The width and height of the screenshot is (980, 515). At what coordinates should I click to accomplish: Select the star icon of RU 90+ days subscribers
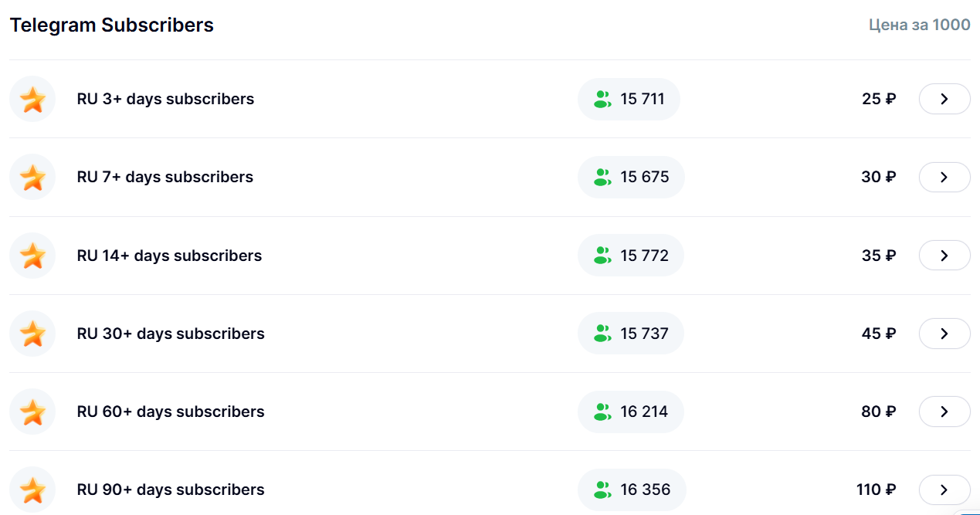32,490
